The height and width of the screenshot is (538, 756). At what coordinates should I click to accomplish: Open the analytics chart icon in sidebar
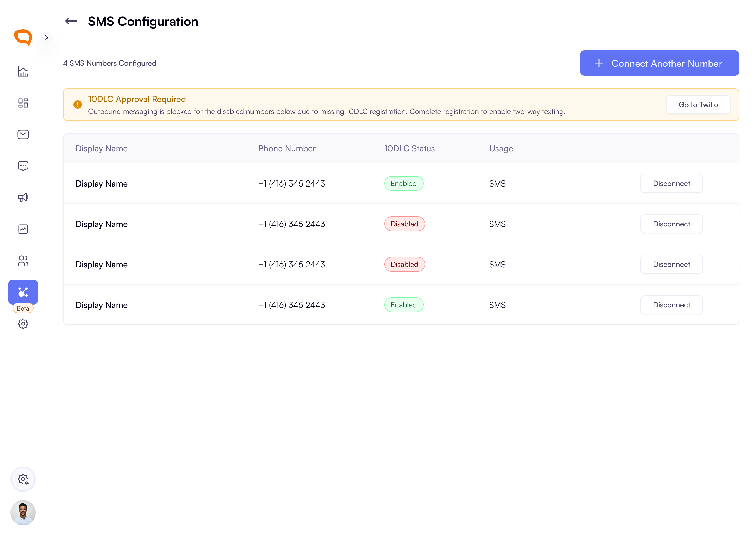pos(23,71)
